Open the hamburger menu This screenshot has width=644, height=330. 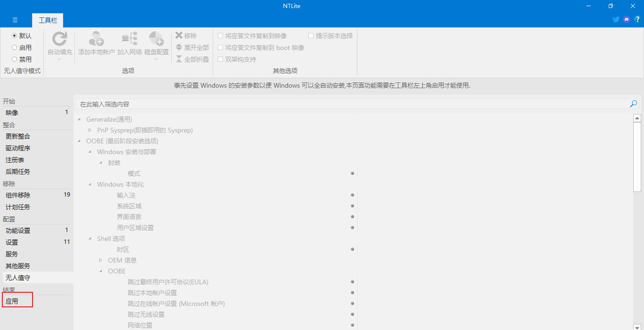tap(15, 20)
